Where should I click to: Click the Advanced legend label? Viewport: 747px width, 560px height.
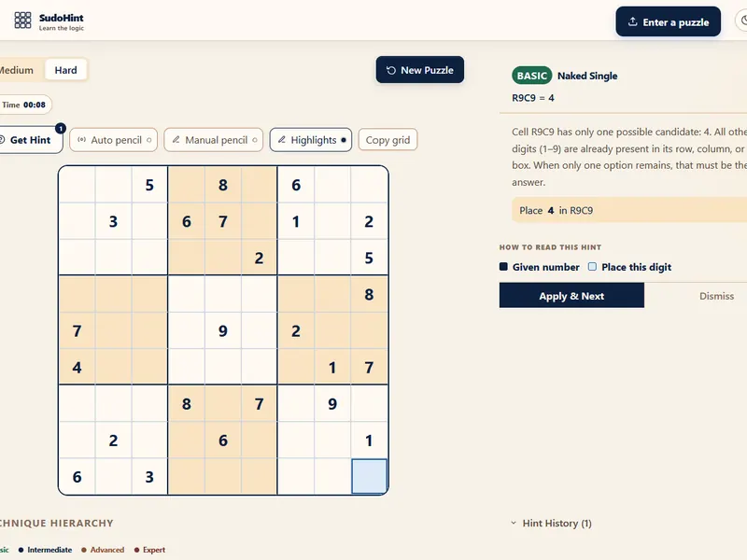click(x=107, y=550)
